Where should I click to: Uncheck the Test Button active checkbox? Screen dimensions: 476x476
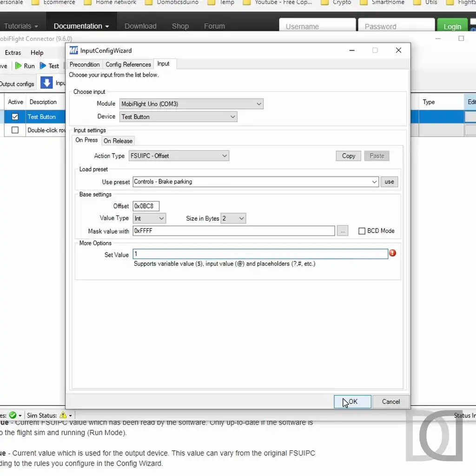coord(15,117)
